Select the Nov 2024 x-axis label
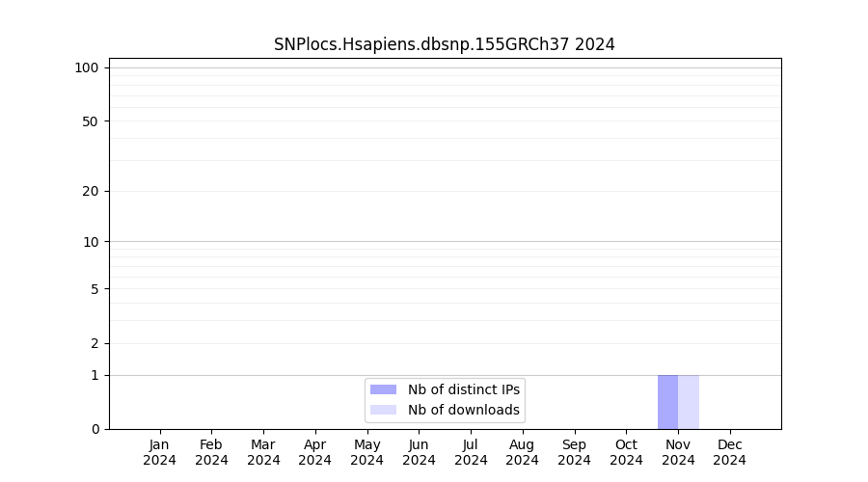 tap(678, 452)
